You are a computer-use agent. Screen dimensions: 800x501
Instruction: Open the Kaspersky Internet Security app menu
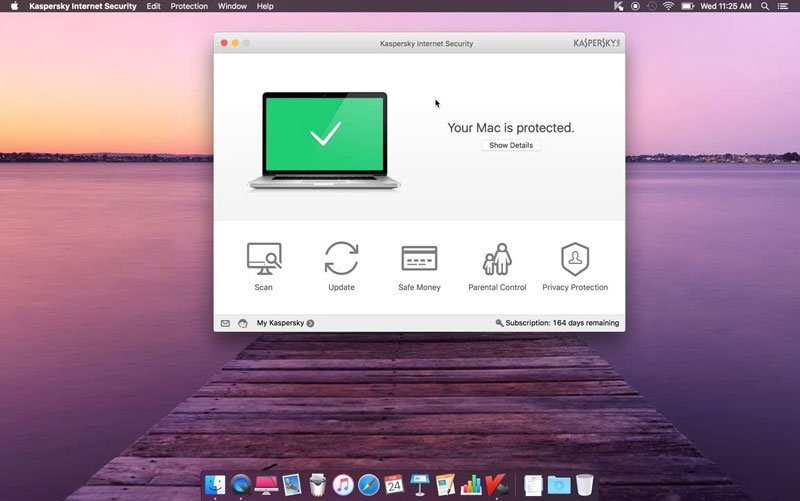83,6
